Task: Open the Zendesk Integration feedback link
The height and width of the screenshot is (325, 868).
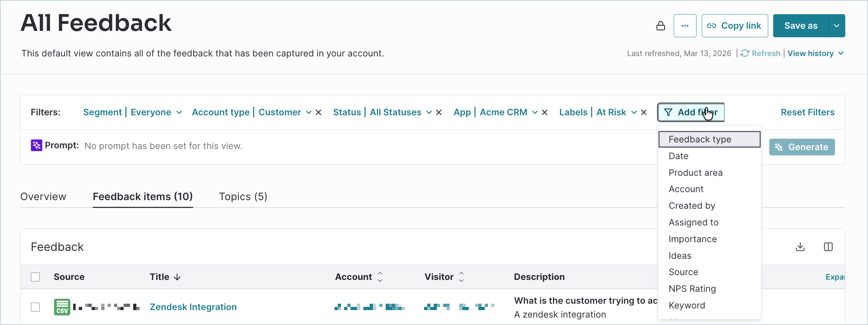Action: point(193,307)
